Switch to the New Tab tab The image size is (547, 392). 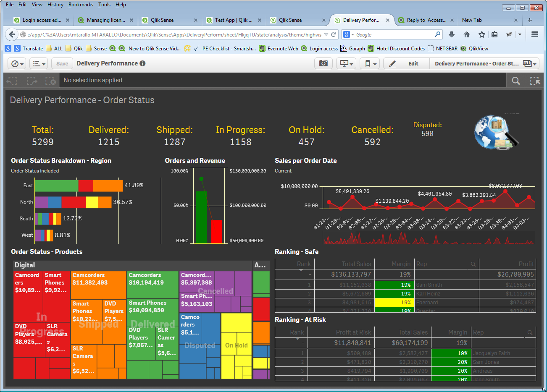(x=489, y=20)
